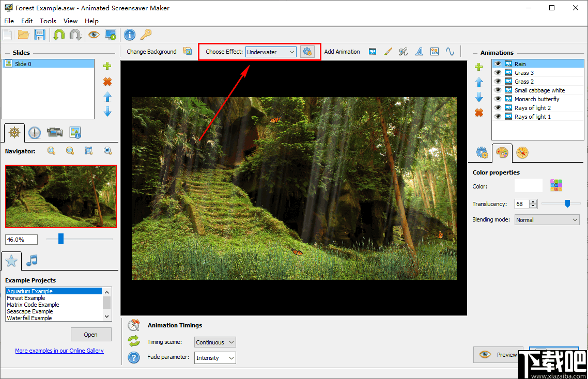
Task: Click the Change Background image icon
Action: 188,51
